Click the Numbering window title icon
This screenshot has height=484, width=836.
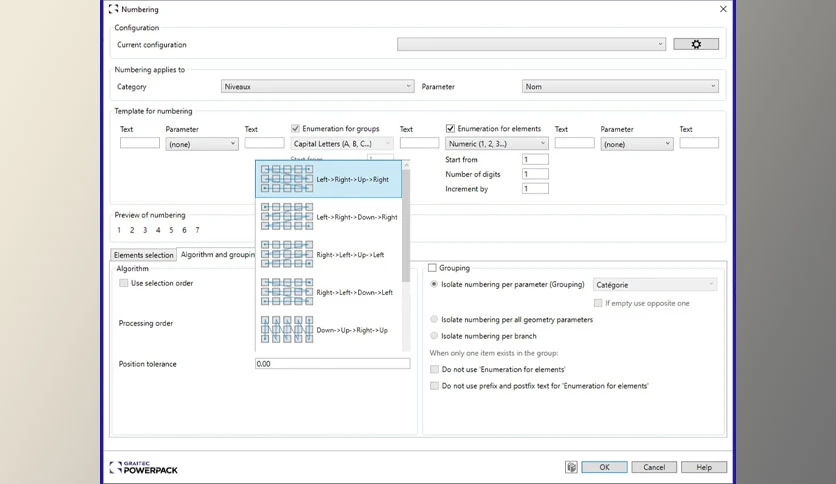(x=114, y=9)
